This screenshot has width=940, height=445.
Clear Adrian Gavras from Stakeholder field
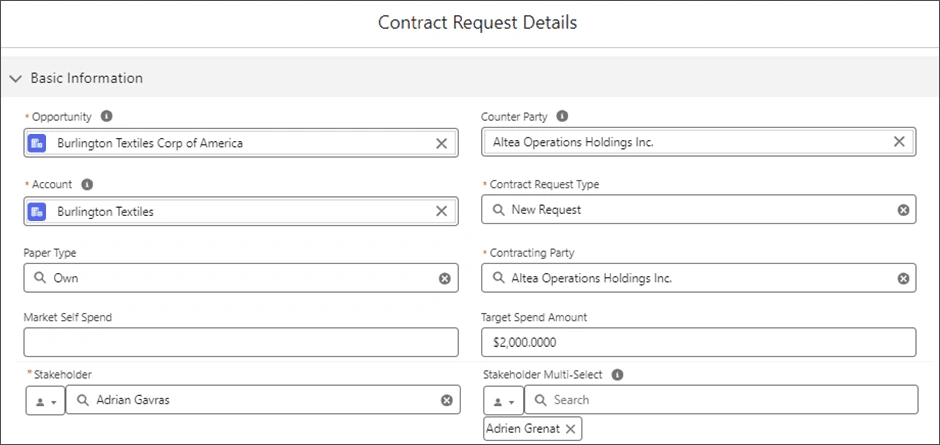447,400
